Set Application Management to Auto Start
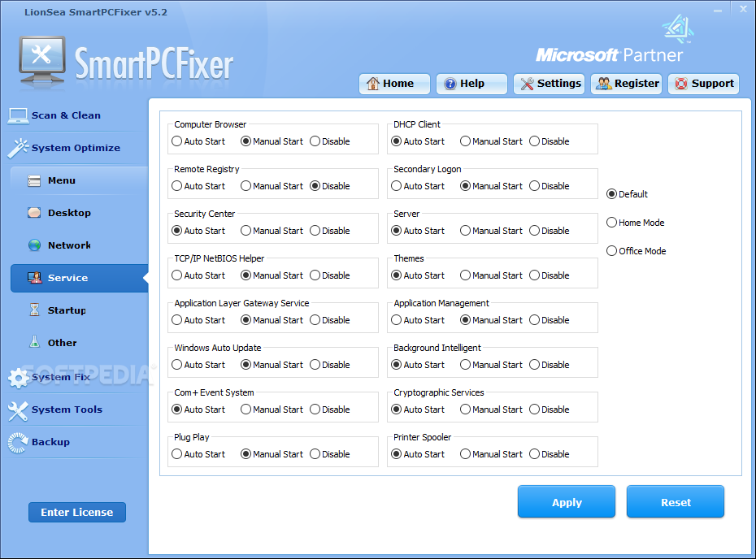 tap(397, 320)
